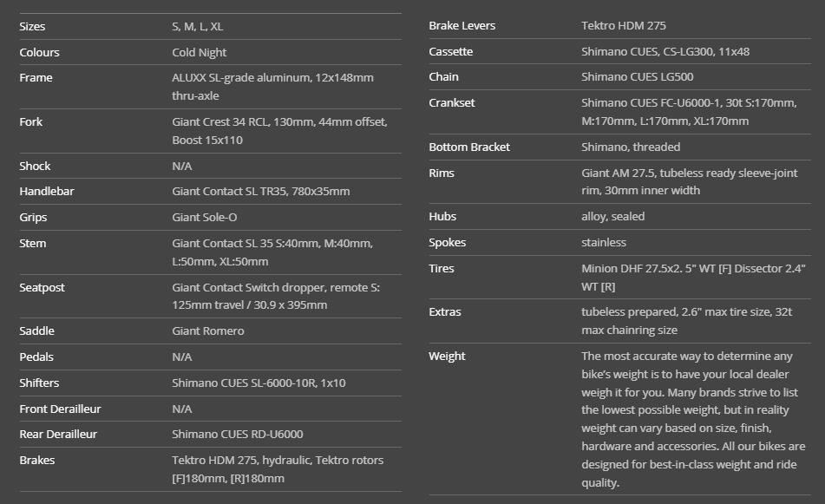Click the Minion DHF tires description

[693, 278]
